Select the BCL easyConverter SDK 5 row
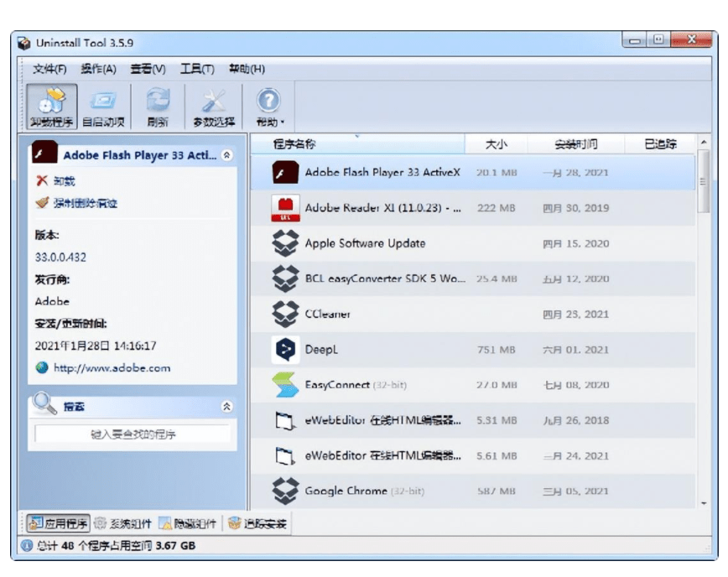This screenshot has width=728, height=577. (x=473, y=278)
